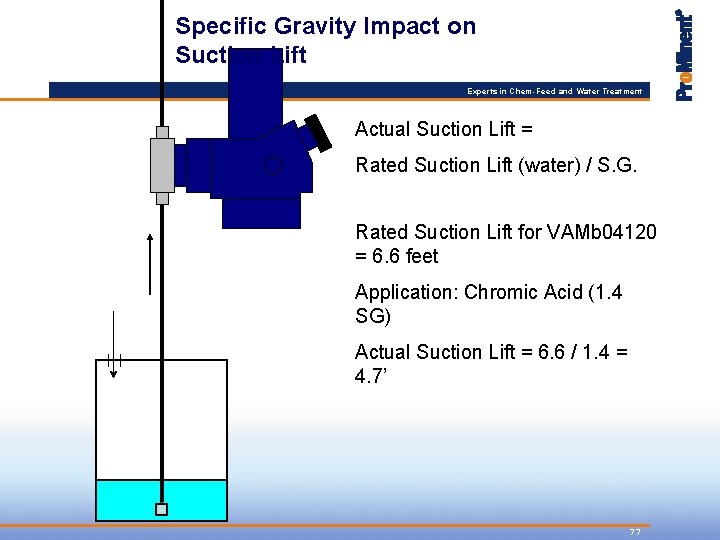Click the '= 6.6 feet' value

click(396, 256)
